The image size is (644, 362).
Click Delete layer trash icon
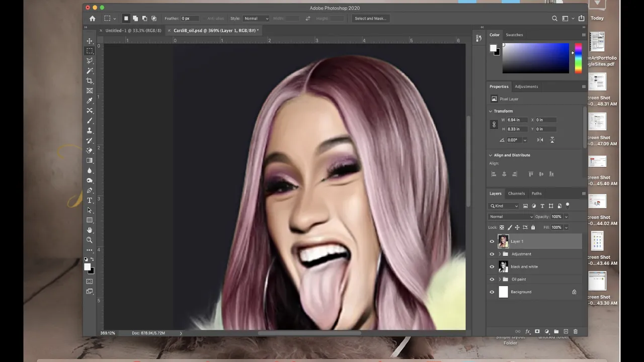576,332
